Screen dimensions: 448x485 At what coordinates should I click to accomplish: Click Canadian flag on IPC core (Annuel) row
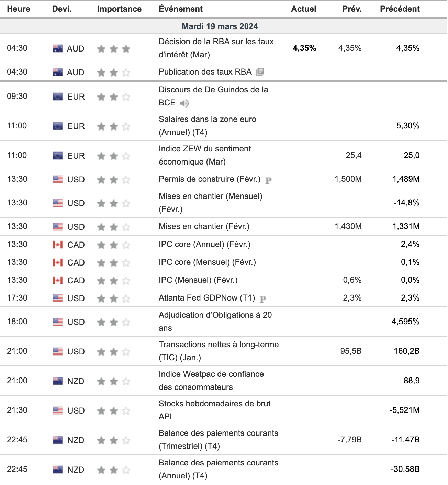(58, 245)
